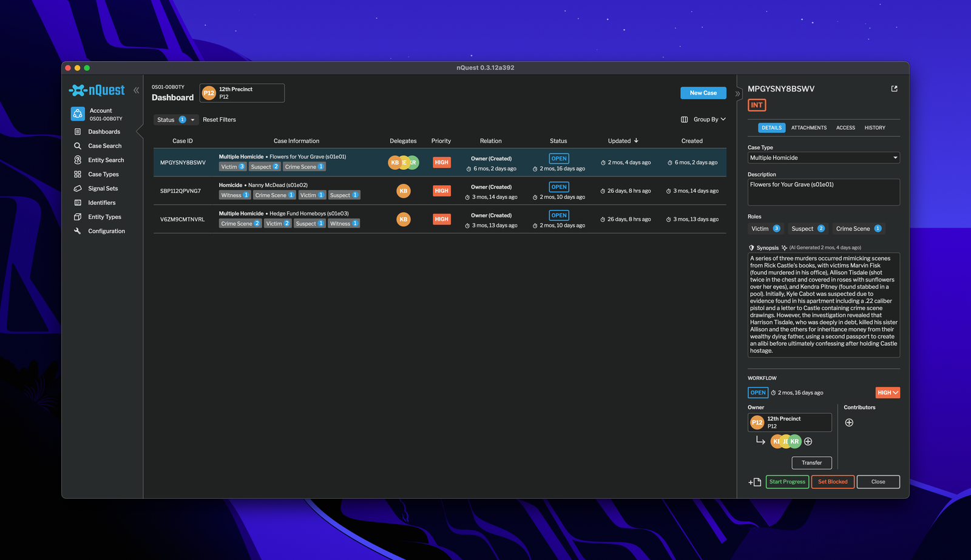
Task: Click the INT badge under the case title
Action: (757, 105)
